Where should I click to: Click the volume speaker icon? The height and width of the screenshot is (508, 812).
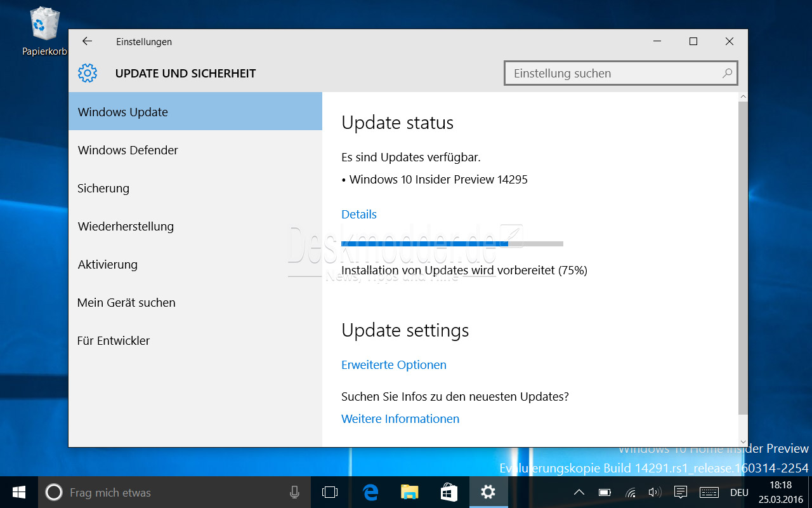click(x=655, y=492)
